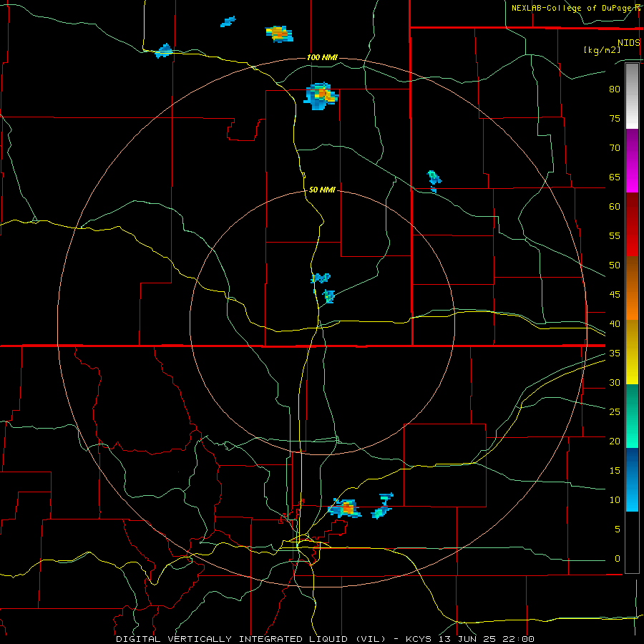Click the 35 value on the scale
The height and width of the screenshot is (644, 644).
615,353
